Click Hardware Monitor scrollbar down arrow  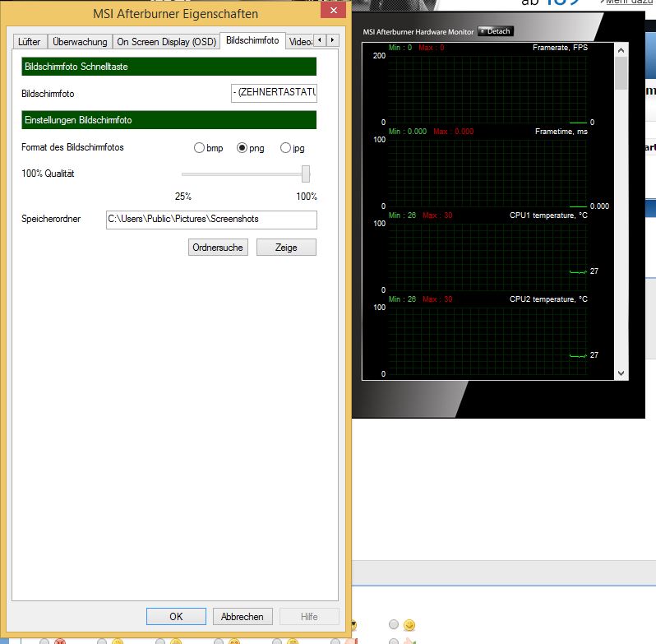tap(621, 373)
